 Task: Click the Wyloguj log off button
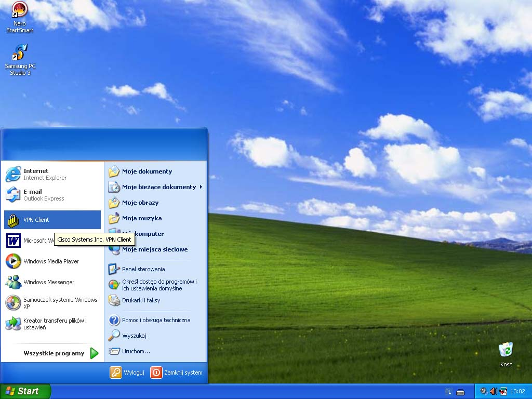(127, 372)
